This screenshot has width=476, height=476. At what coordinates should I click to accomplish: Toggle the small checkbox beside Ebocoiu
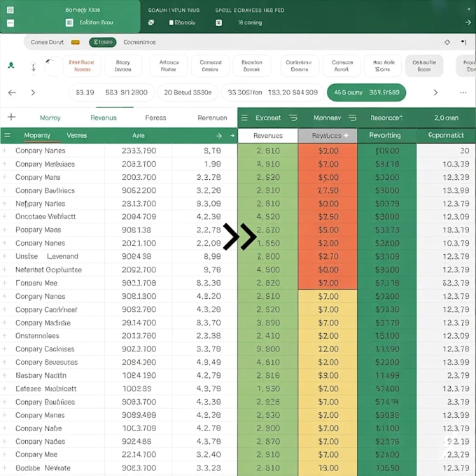click(171, 22)
